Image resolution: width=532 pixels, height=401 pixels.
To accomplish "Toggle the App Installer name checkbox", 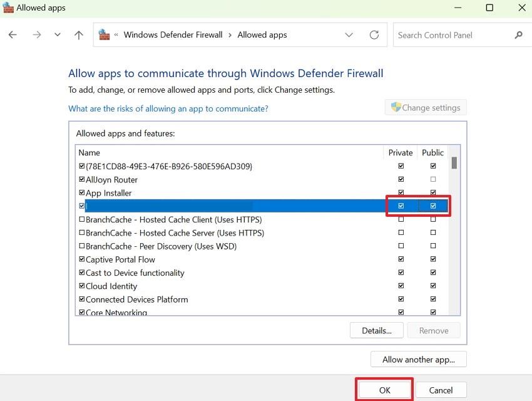I will coord(82,192).
